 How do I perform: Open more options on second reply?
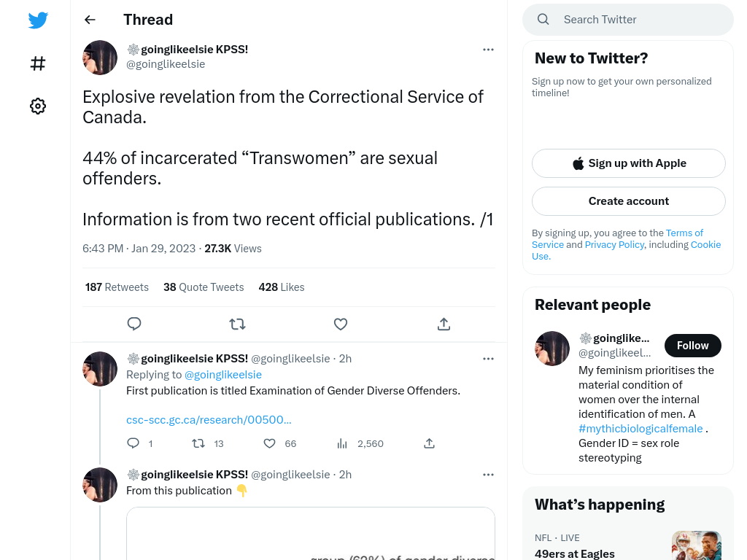point(488,475)
